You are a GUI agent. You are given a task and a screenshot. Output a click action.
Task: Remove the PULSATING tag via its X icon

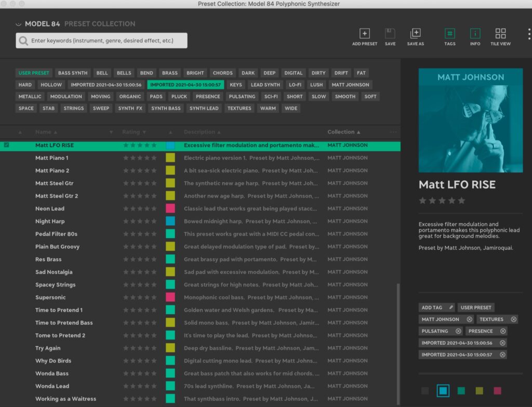point(458,331)
